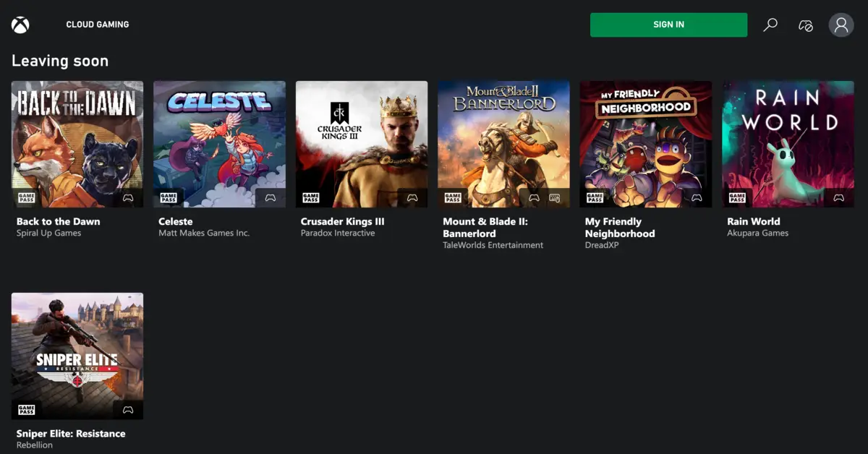
Task: Click the Game Pass badge on Crusader Kings III
Action: [311, 197]
